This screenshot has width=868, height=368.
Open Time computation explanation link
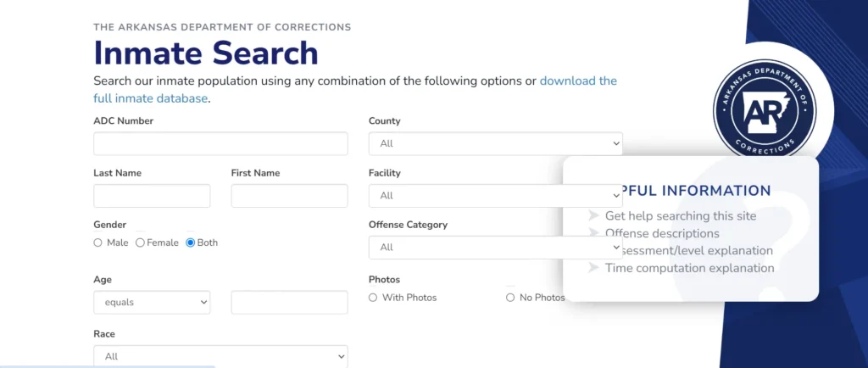(x=689, y=268)
